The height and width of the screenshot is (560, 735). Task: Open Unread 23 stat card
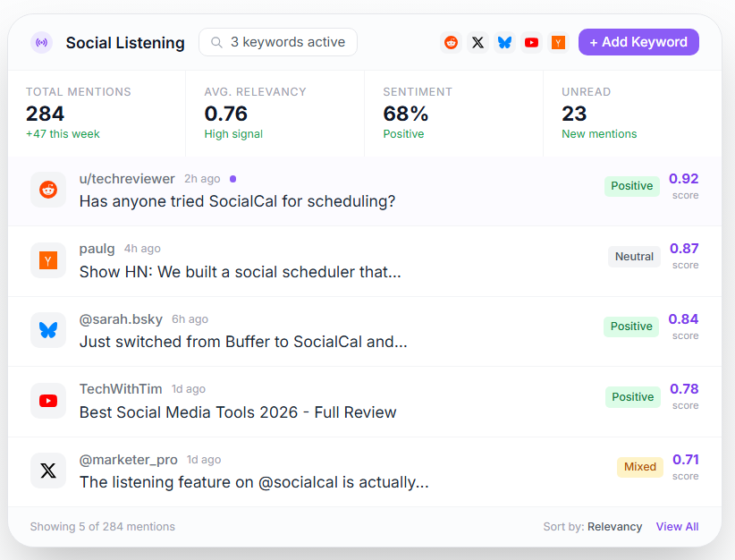[x=632, y=114]
